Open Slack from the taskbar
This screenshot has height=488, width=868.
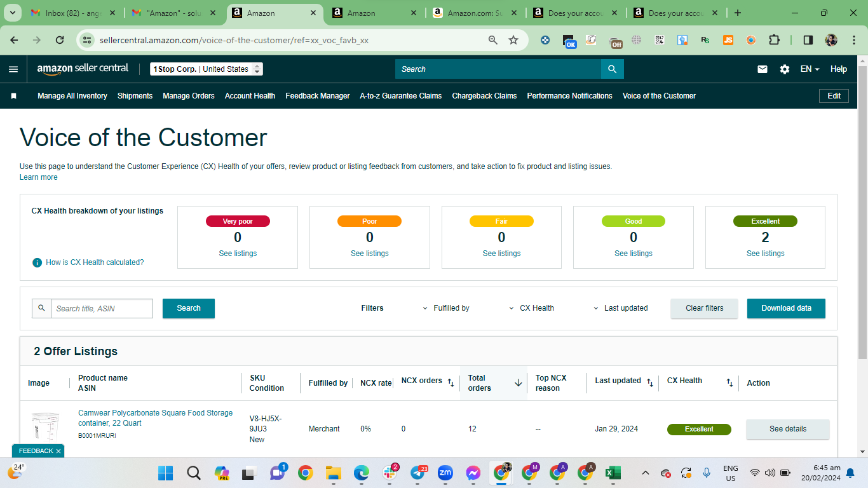coord(390,473)
